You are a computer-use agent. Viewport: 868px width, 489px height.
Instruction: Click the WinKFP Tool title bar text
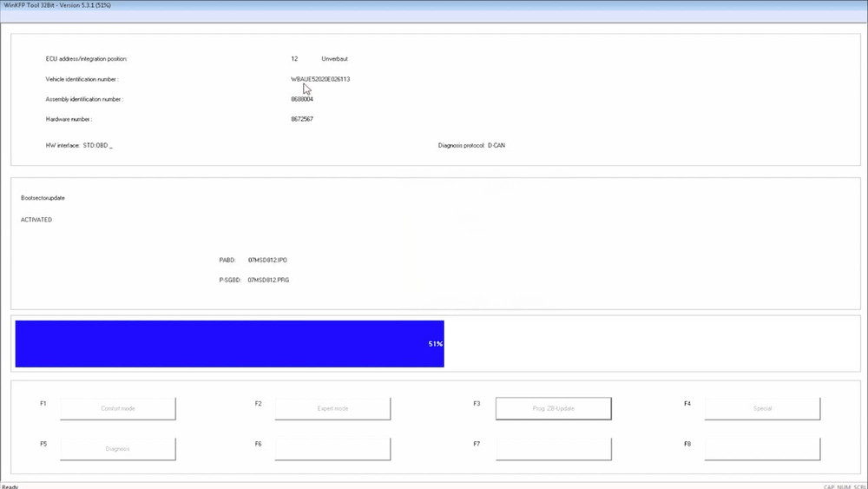(x=57, y=5)
